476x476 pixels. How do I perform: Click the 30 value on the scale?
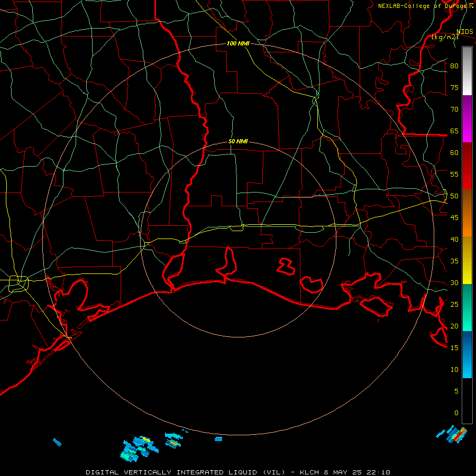(x=454, y=282)
